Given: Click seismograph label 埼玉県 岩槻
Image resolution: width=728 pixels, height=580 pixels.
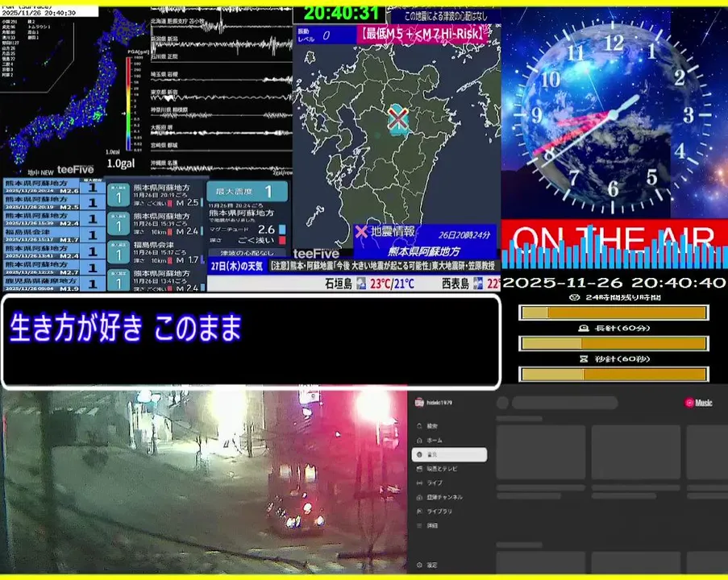Looking at the screenshot, I should [x=164, y=74].
